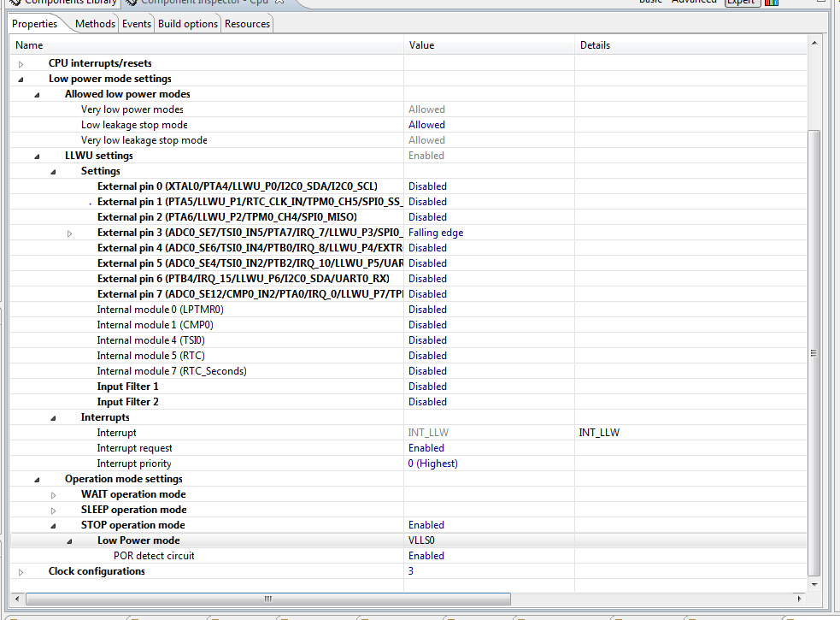Expand WAIT operation mode

[x=53, y=495]
